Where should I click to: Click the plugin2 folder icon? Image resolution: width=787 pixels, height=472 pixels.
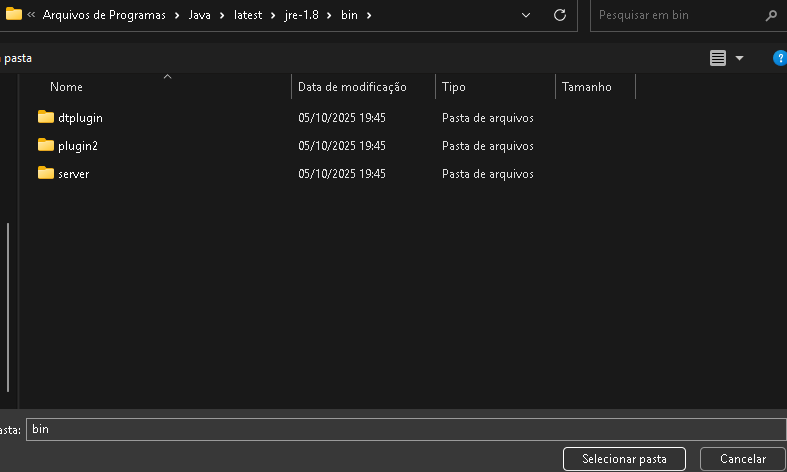click(46, 145)
